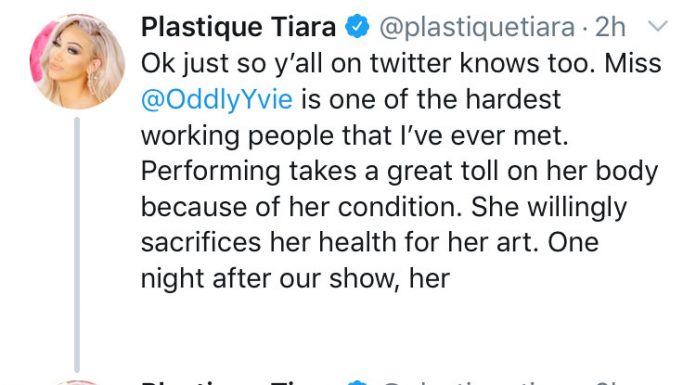The height and width of the screenshot is (385, 696).
Task: Tap the 'sacrifices her health for her art' line
Action: 370,243
